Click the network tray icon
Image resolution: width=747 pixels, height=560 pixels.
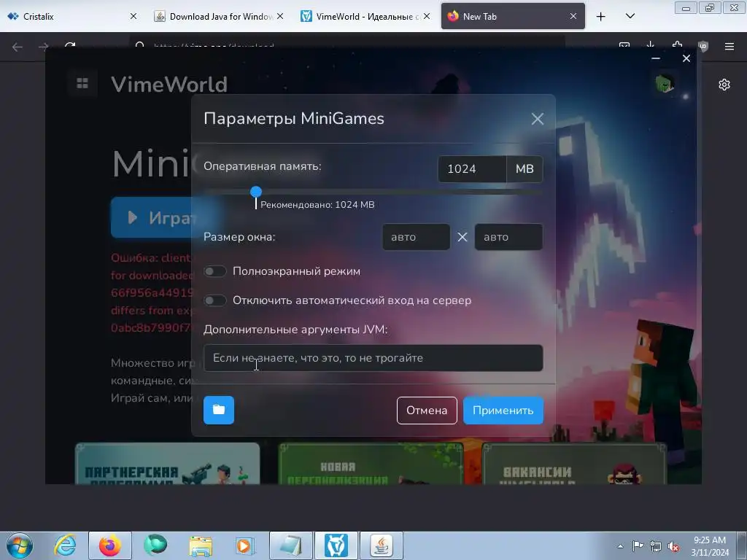point(656,546)
